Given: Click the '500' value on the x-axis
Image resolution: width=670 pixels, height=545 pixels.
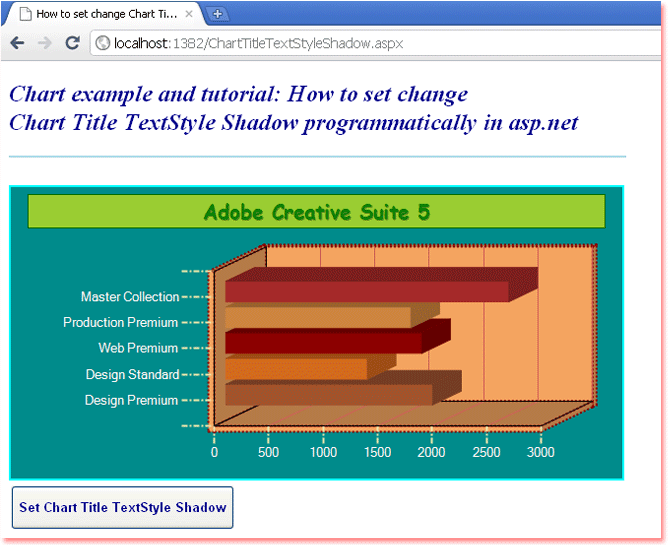Looking at the screenshot, I should click(268, 452).
